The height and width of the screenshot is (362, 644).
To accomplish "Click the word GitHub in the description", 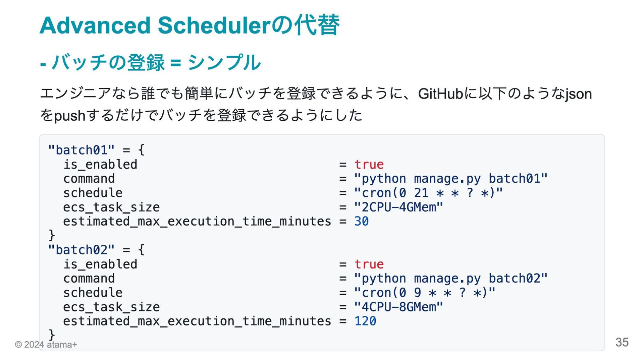I will point(440,94).
